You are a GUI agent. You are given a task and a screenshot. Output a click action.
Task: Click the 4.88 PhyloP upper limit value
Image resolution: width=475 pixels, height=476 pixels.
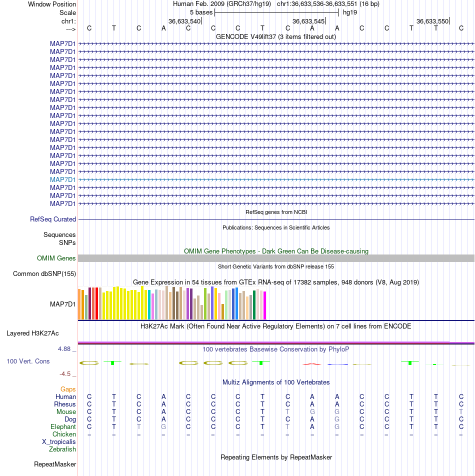click(x=64, y=349)
